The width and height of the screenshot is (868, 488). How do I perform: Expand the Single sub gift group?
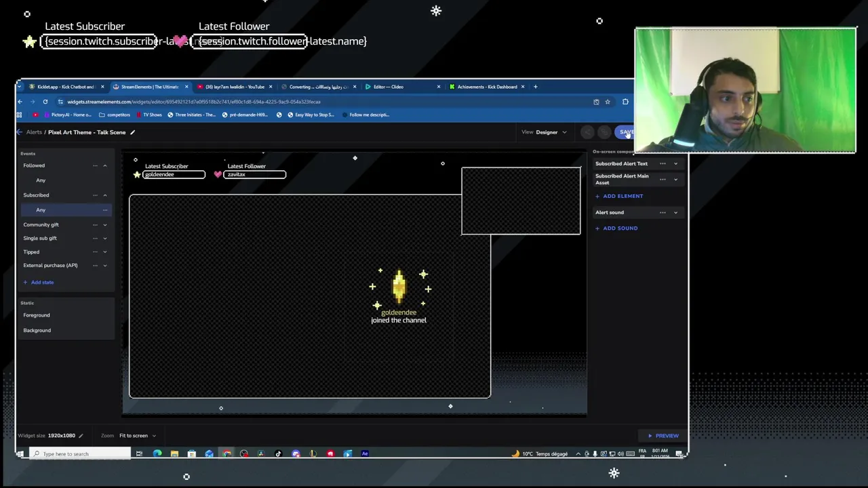point(104,238)
